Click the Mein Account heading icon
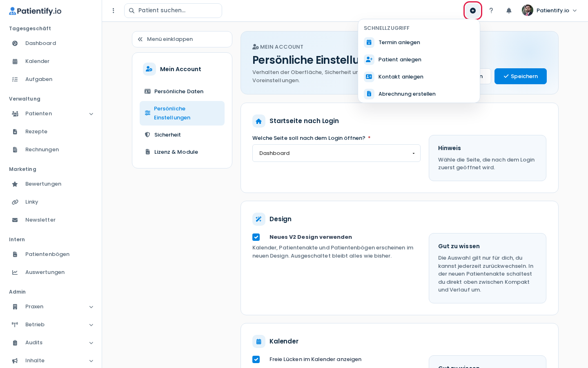Image resolution: width=588 pixels, height=368 pixels. click(149, 69)
